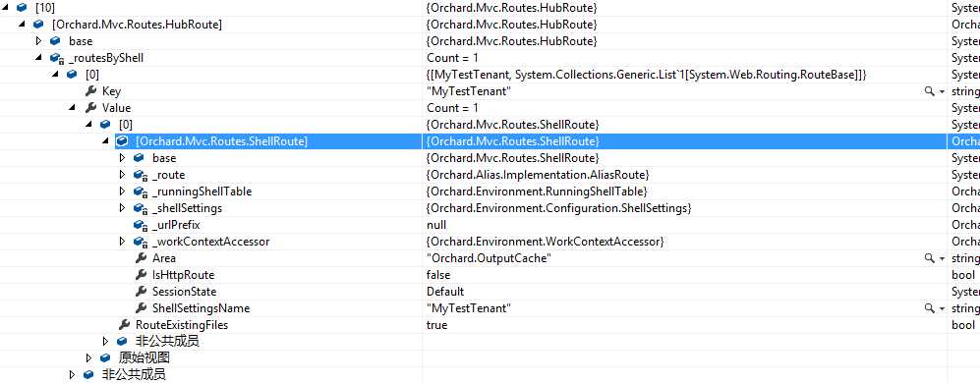
Task: Select the value starting {[MyTestTenant, System.Collections
Action: [x=646, y=75]
